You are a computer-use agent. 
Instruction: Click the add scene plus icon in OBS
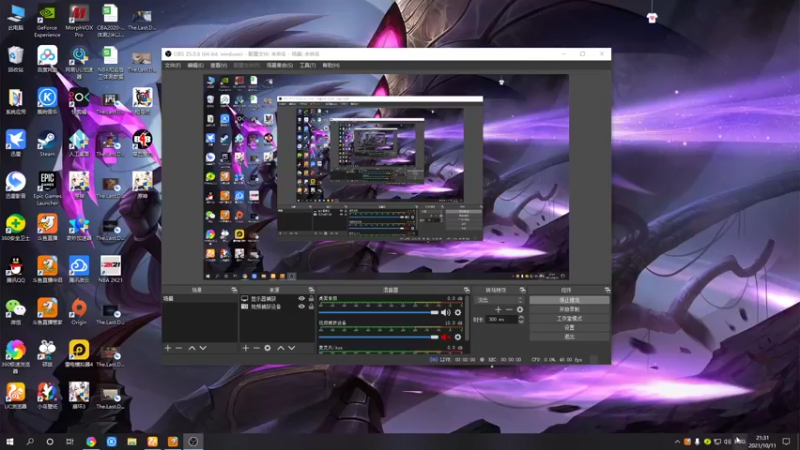[168, 348]
